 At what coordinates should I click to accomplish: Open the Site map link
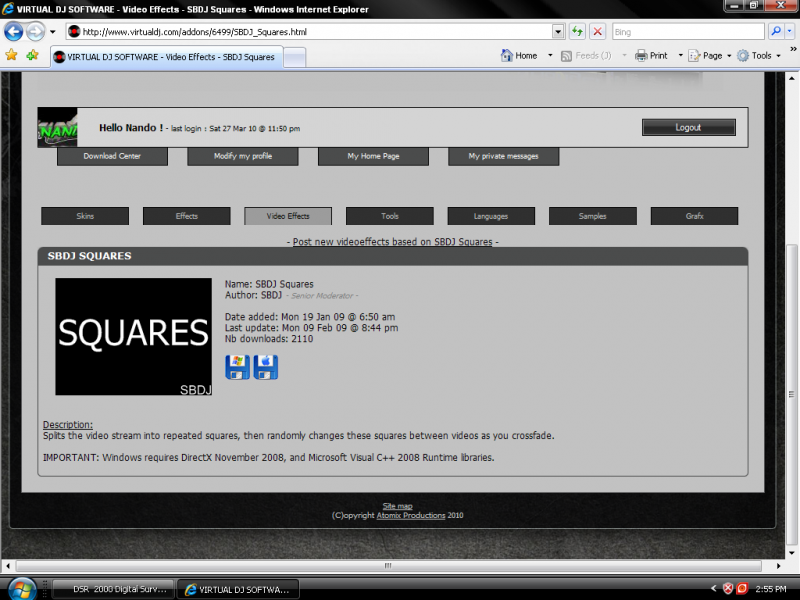pyautogui.click(x=397, y=506)
